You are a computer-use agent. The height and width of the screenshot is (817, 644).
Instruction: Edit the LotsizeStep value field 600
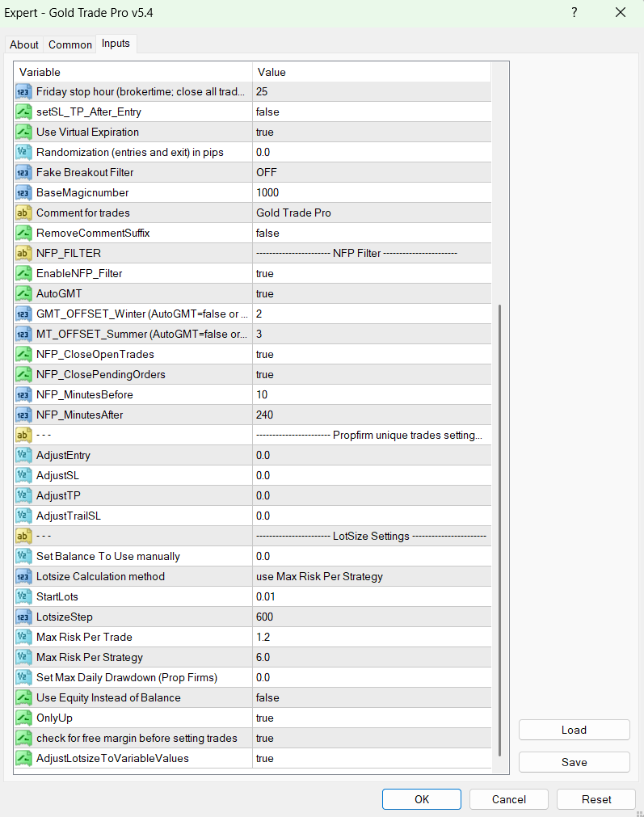click(371, 617)
